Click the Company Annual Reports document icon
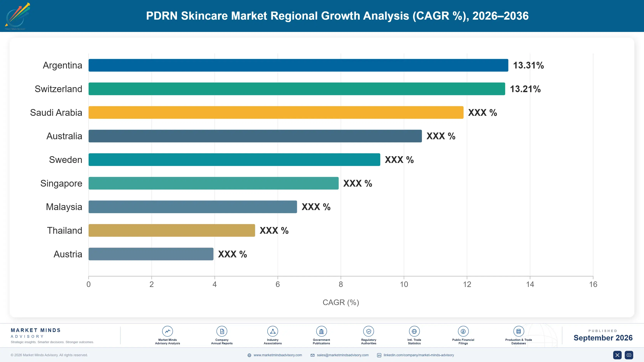Image resolution: width=644 pixels, height=362 pixels. pyautogui.click(x=222, y=331)
